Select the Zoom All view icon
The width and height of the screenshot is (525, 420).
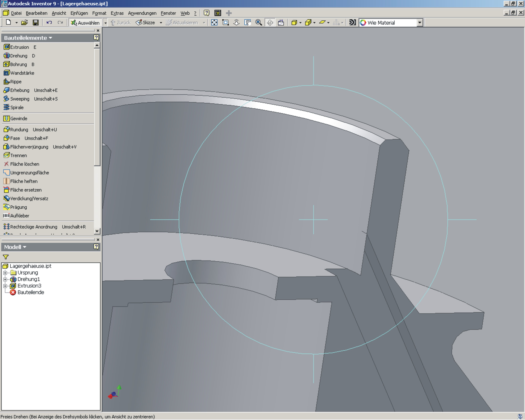click(x=214, y=23)
